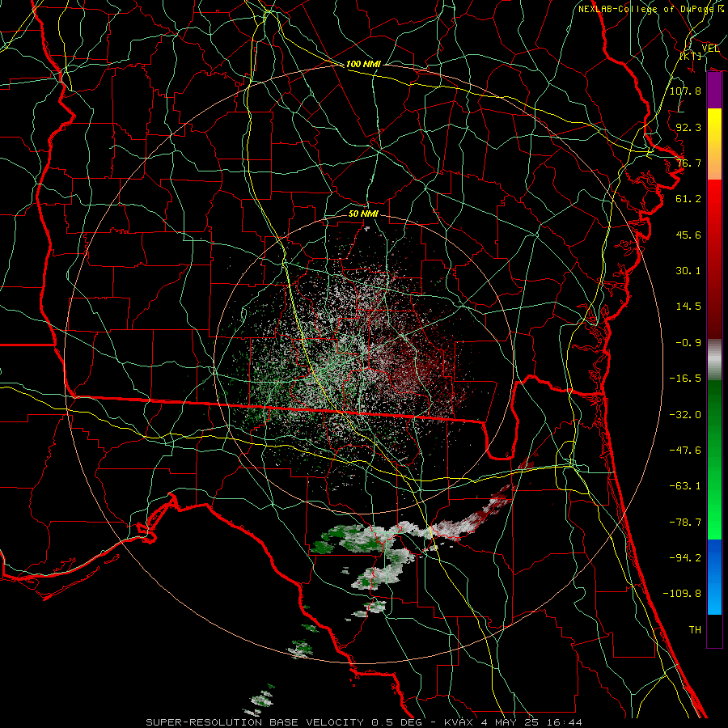Click the Super-Resolution Base Velocity caption text

pos(364,722)
